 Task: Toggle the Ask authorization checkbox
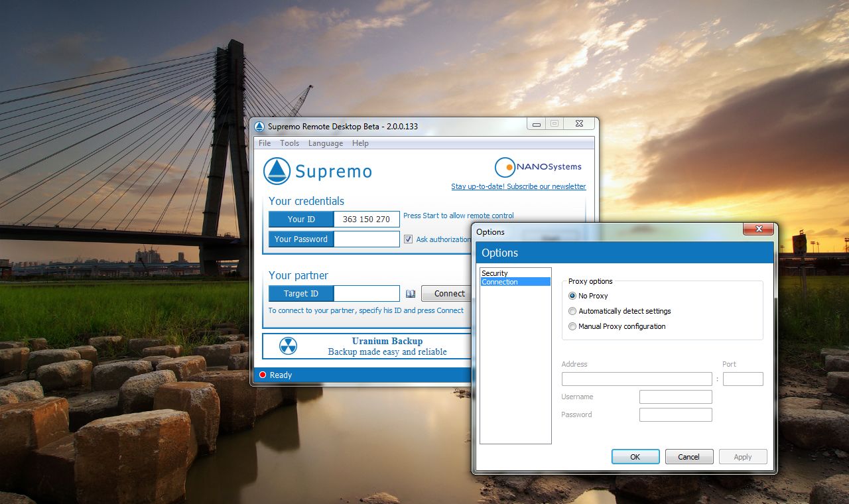(x=408, y=239)
